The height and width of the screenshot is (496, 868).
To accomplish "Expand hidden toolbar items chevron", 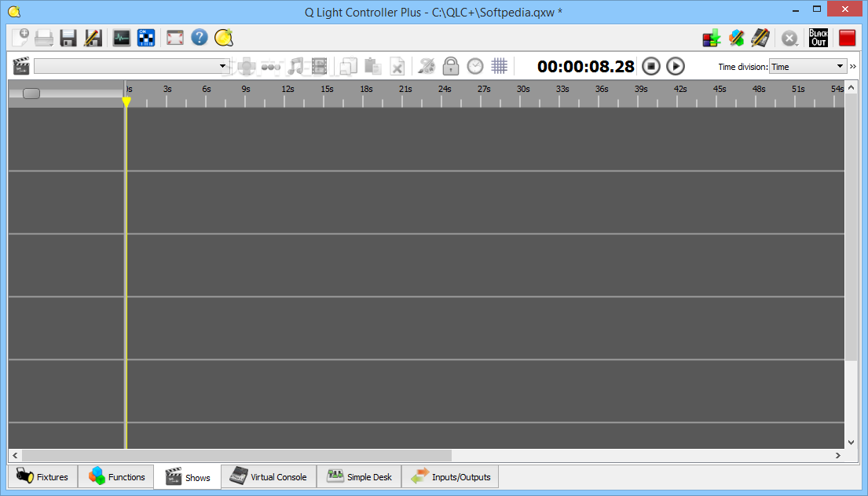I will pos(853,67).
